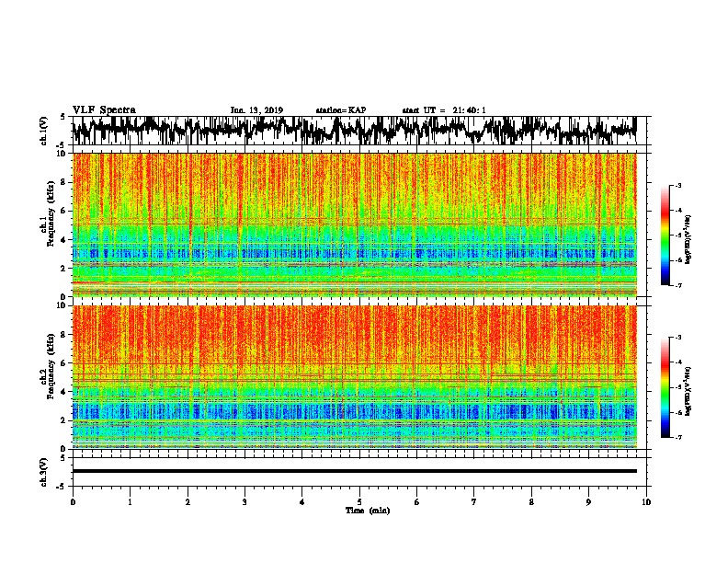Click the ch.2 'Frequency (kHz)' axis label

(51, 366)
